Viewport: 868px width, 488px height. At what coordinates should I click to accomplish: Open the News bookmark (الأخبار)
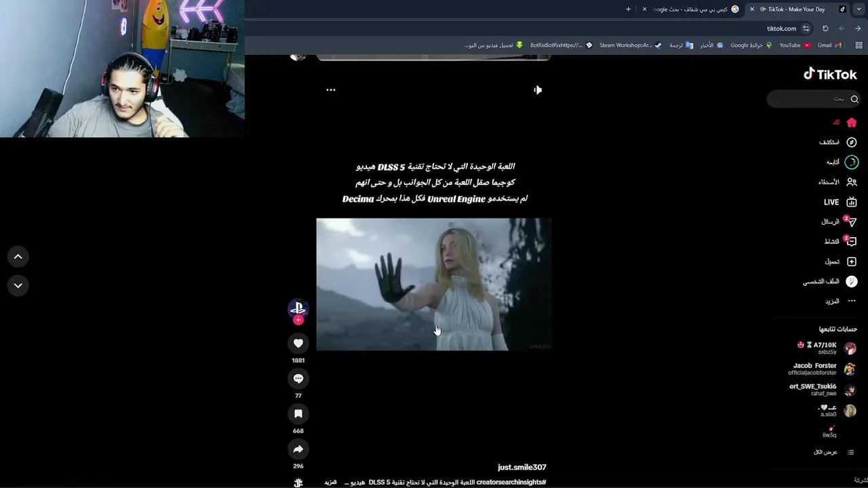711,45
